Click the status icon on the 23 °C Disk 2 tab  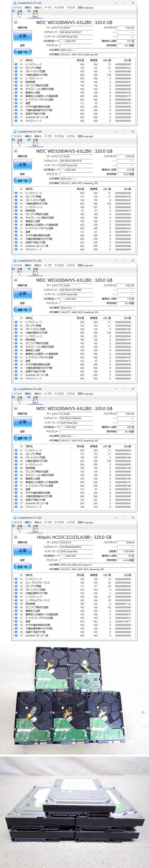coord(29,526)
